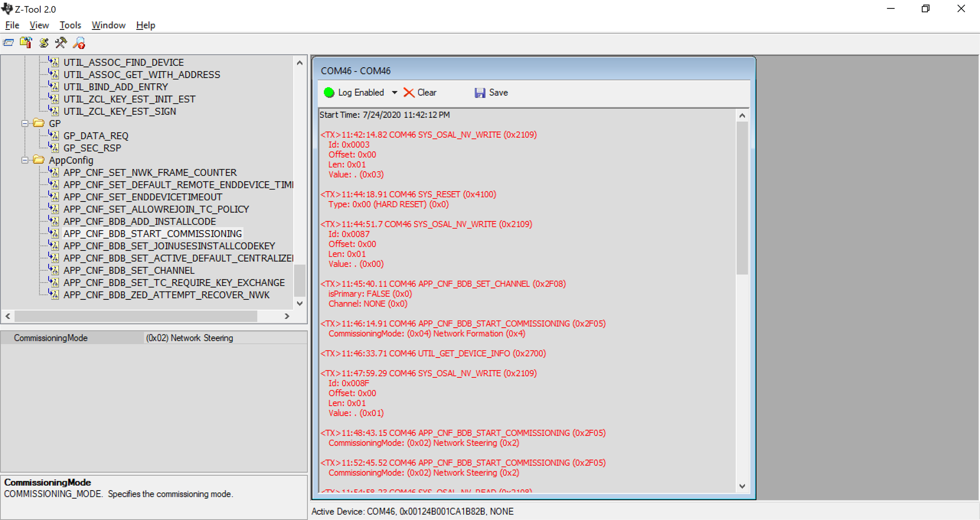Clear the COM46 log
This screenshot has width=980, height=520.
pos(420,92)
